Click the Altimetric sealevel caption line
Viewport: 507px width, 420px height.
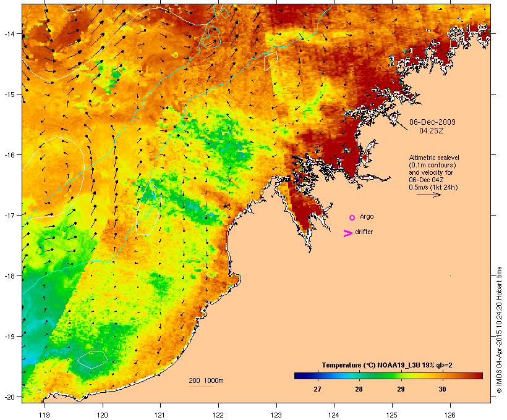pyautogui.click(x=434, y=157)
